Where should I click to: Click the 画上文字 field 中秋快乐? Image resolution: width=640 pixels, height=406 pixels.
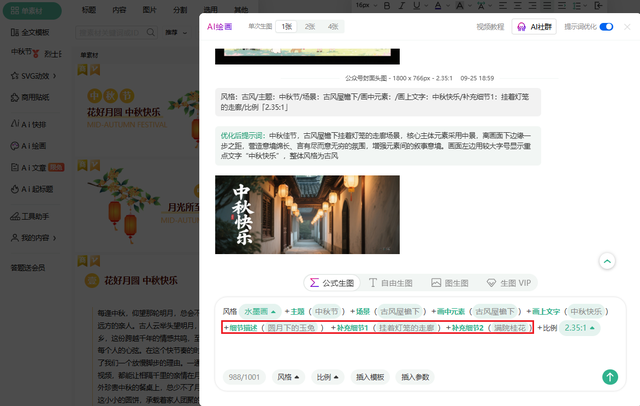click(586, 312)
